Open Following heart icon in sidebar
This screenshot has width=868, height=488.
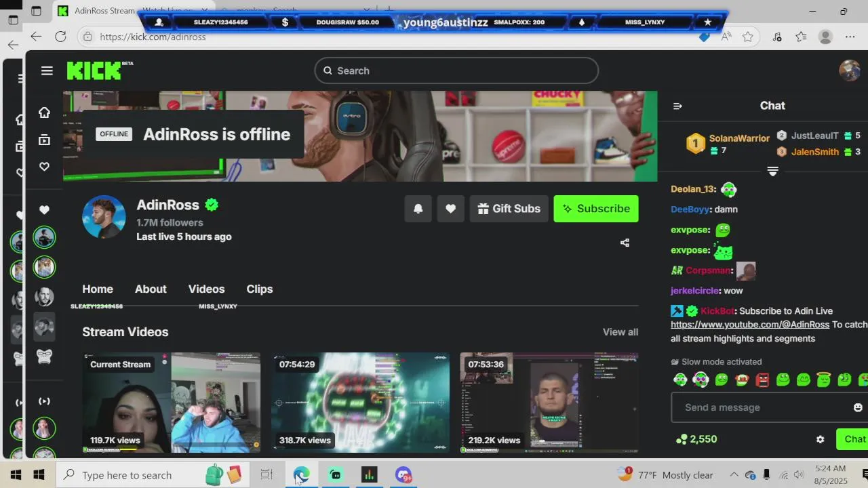tap(44, 167)
